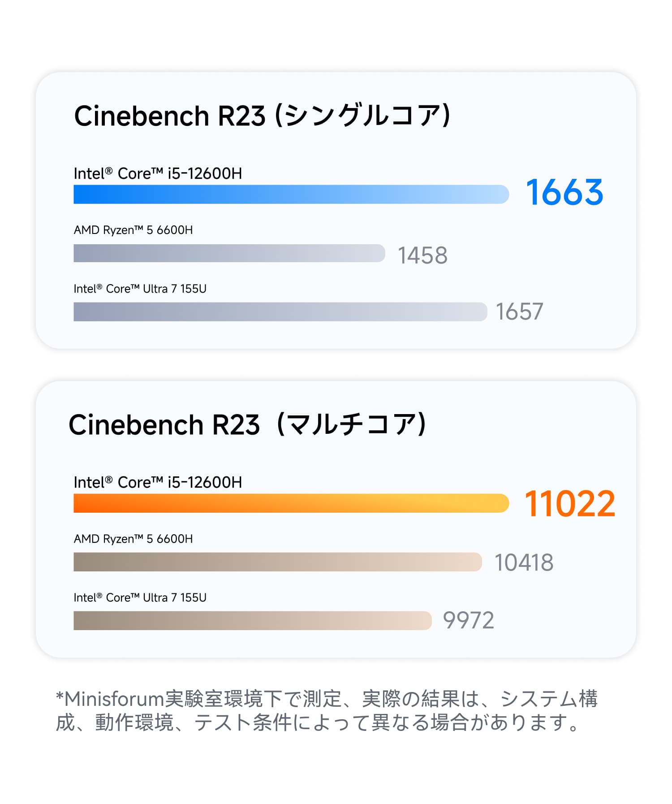Image resolution: width=672 pixels, height=804 pixels.
Task: Click the beige bar beside score 10418
Action: [277, 562]
